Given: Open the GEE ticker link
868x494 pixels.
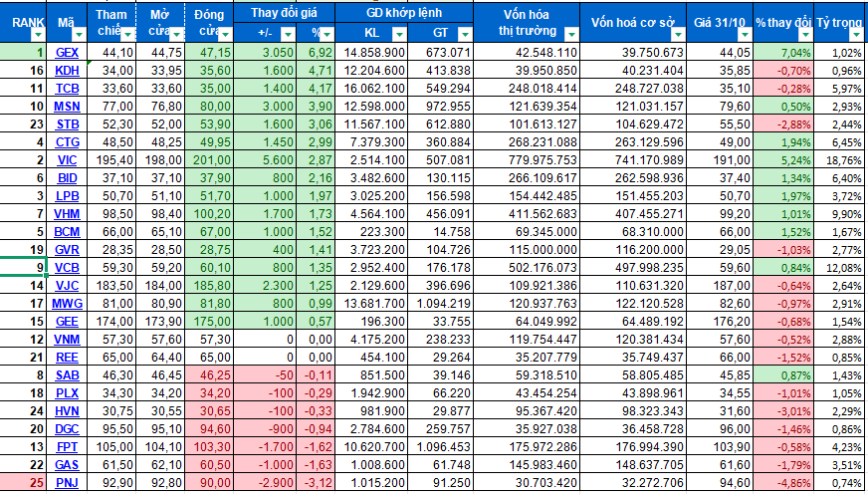Looking at the screenshot, I should (x=68, y=322).
